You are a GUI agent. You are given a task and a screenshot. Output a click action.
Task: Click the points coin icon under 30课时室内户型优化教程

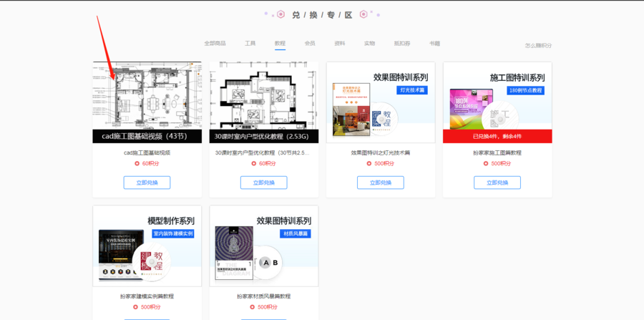(x=254, y=163)
